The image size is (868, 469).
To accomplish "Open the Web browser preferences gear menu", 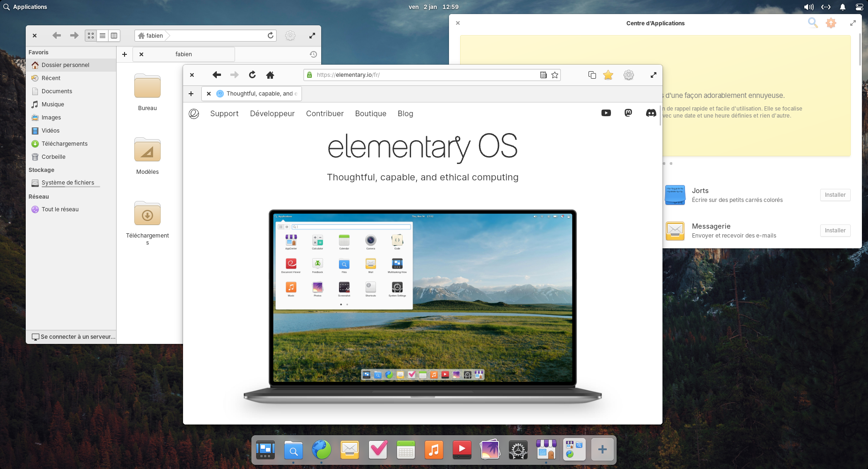I will tap(629, 75).
